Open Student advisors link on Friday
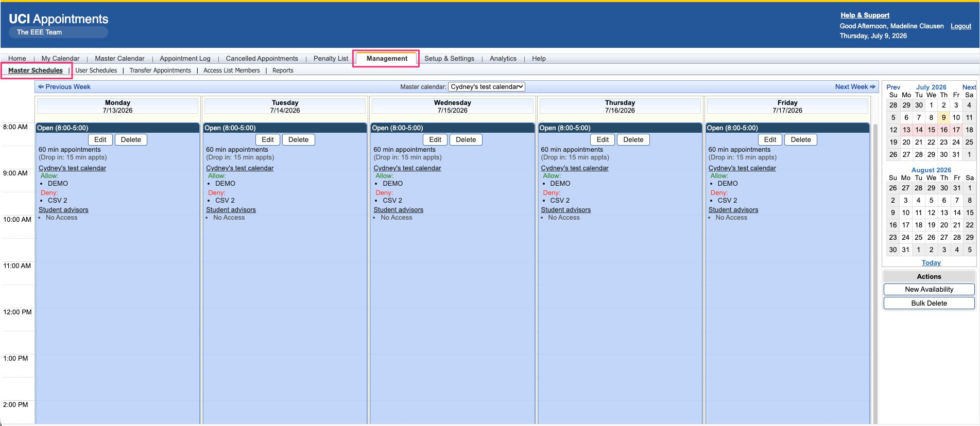This screenshot has width=980, height=426. click(733, 209)
